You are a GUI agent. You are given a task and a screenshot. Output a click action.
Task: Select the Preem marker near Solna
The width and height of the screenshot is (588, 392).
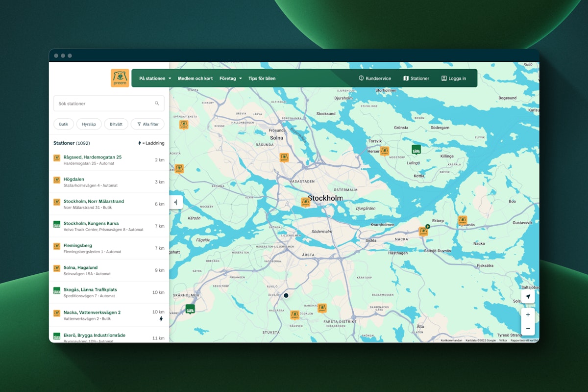coord(284,157)
